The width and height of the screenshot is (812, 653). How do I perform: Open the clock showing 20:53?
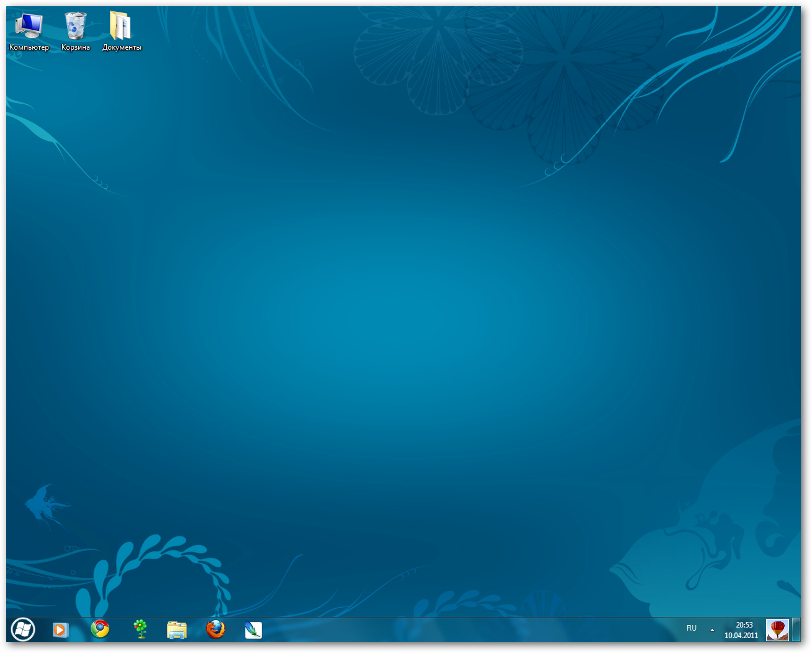[744, 625]
